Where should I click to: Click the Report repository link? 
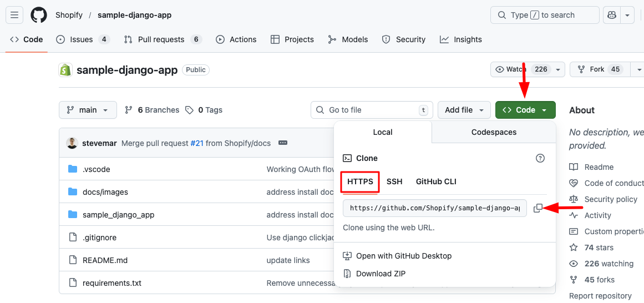pos(600,296)
